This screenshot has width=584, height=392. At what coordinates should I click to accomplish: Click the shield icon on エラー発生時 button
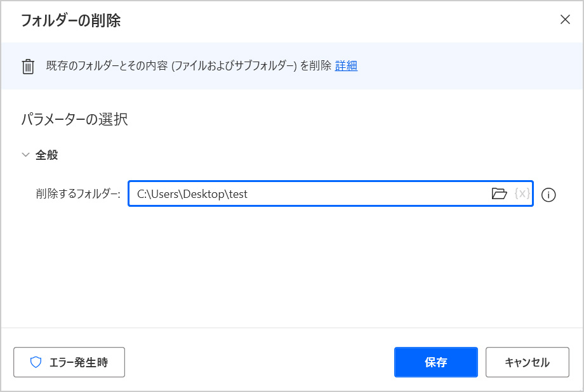tap(36, 363)
